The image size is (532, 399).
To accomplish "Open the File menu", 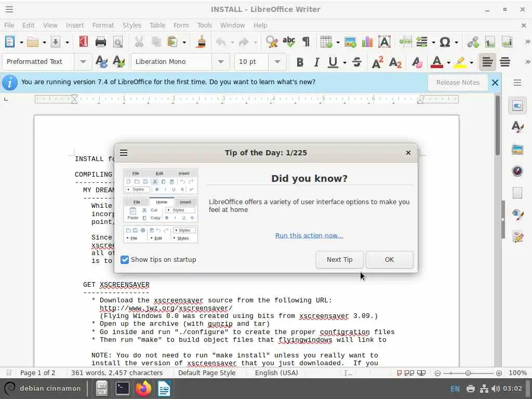I will [9, 25].
